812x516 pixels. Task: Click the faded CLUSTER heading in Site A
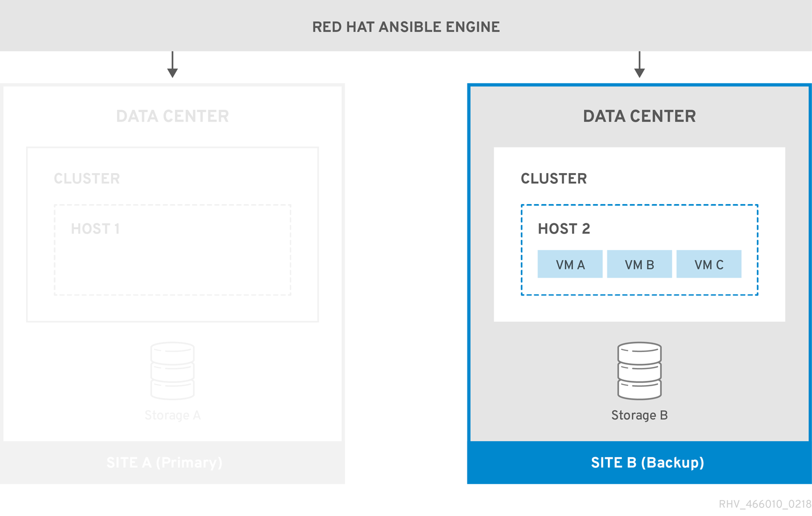[x=87, y=179]
